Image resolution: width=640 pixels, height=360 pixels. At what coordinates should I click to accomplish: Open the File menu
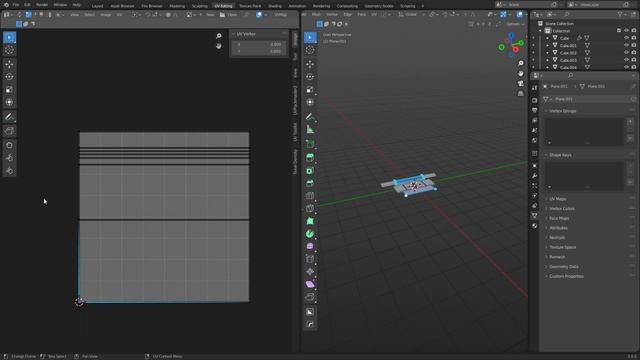coord(16,5)
